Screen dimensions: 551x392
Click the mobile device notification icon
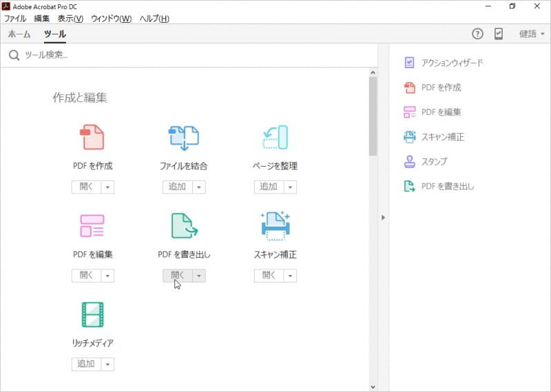tap(498, 34)
